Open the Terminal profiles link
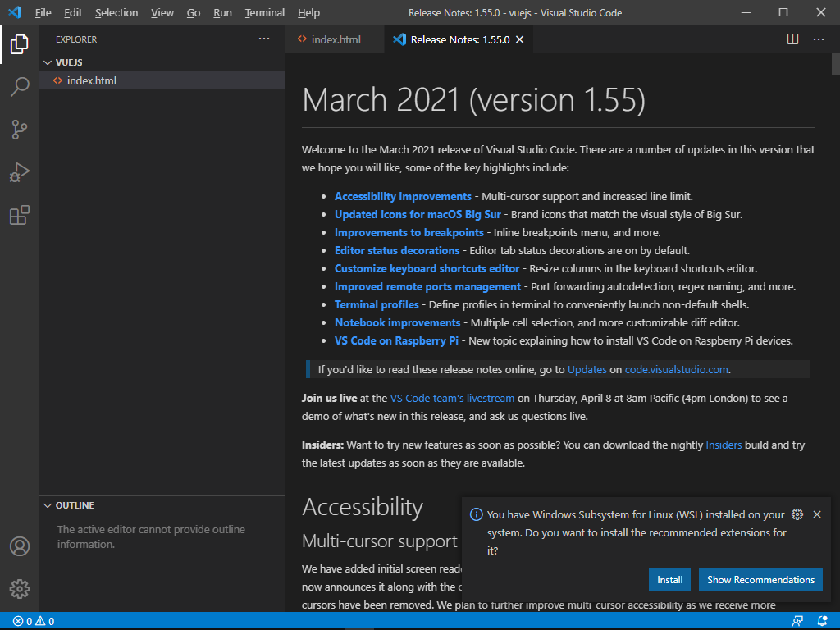Screen dimensions: 840x630 [377, 305]
